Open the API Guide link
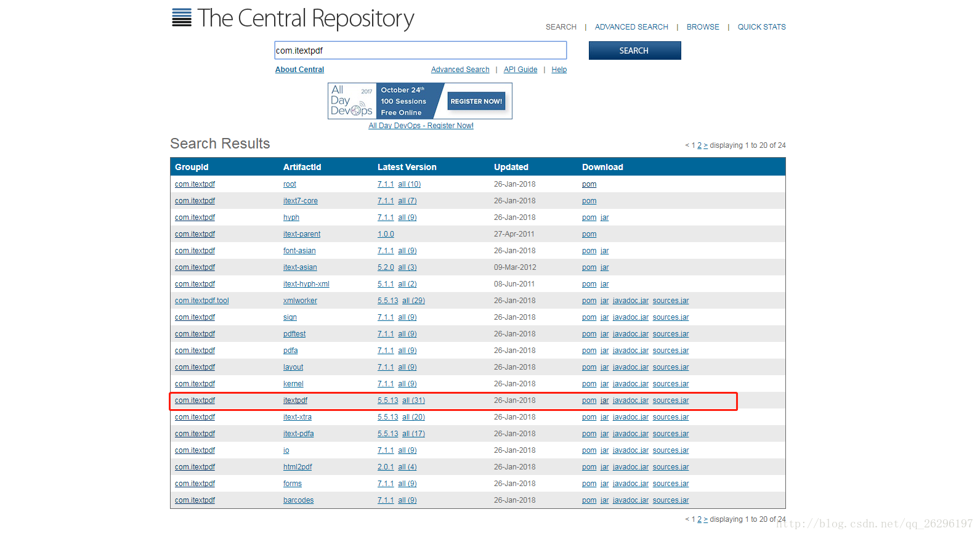This screenshot has width=980, height=536. pos(520,70)
